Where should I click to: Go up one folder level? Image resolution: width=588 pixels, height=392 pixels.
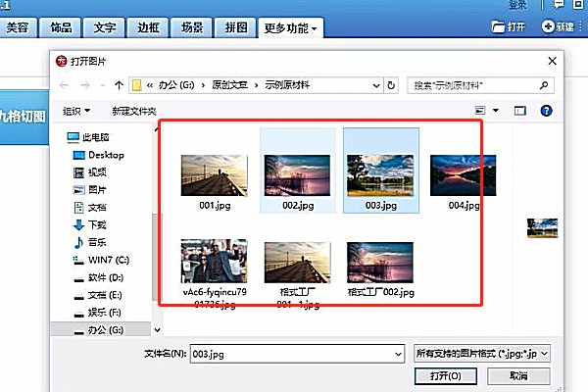pyautogui.click(x=119, y=85)
